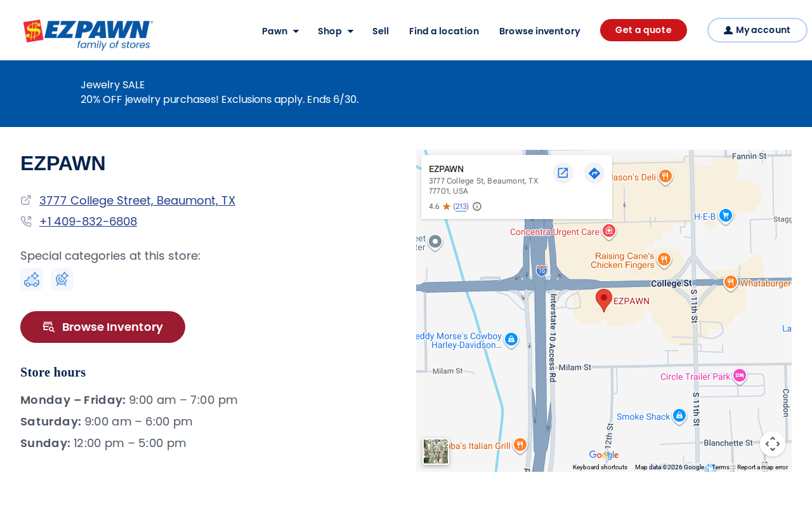Select the automotive special category icon
Screen dimensions: 812x508
(x=32, y=279)
